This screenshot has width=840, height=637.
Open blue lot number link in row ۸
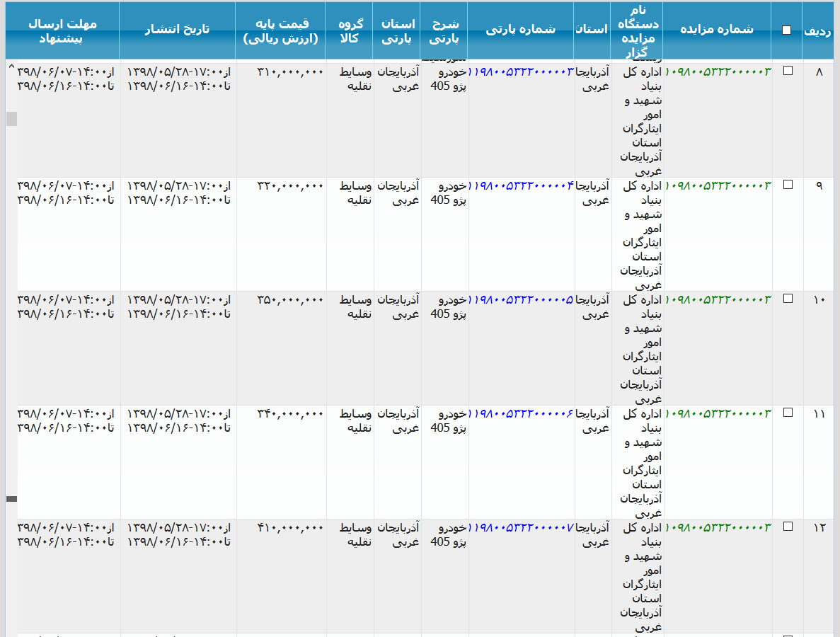(x=521, y=71)
